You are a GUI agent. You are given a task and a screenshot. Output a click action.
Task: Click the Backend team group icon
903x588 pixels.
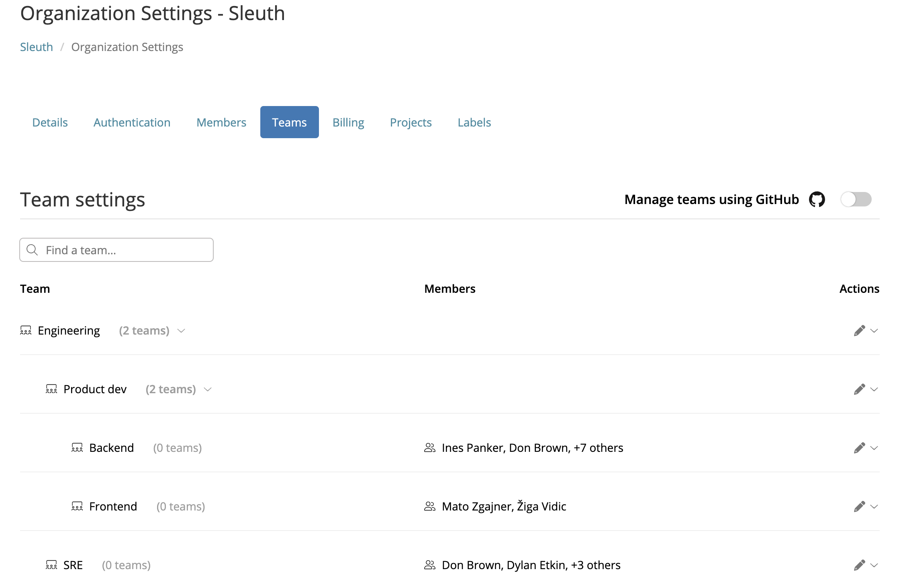(x=77, y=448)
